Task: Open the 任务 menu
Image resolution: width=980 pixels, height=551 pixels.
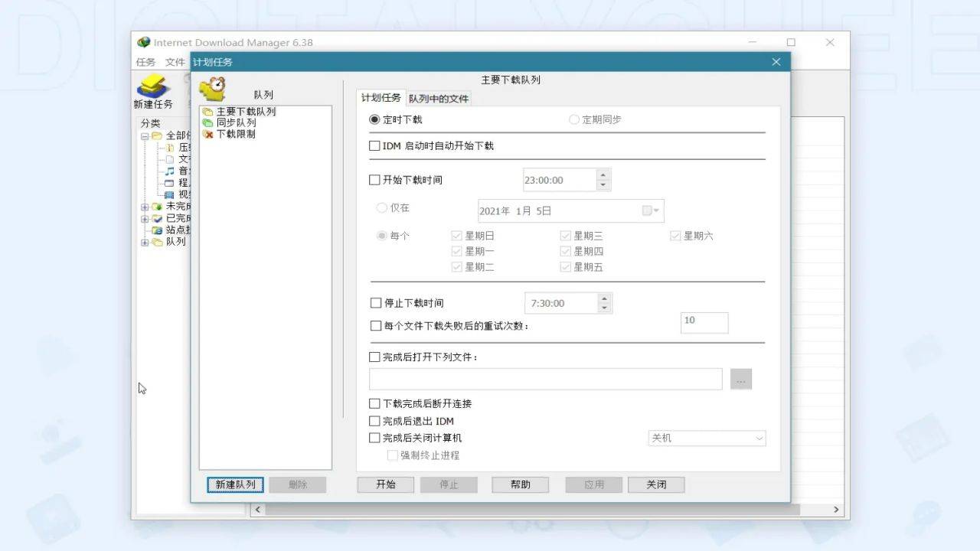Action: point(145,61)
